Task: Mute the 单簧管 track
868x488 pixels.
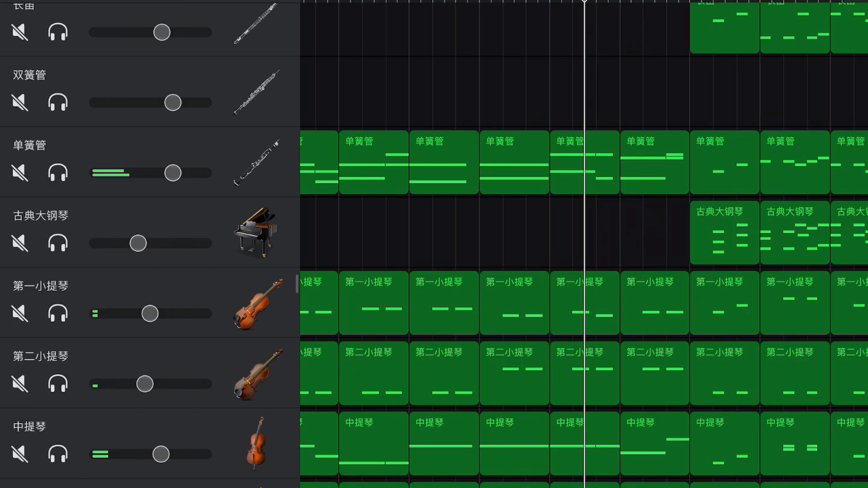Action: pos(20,173)
